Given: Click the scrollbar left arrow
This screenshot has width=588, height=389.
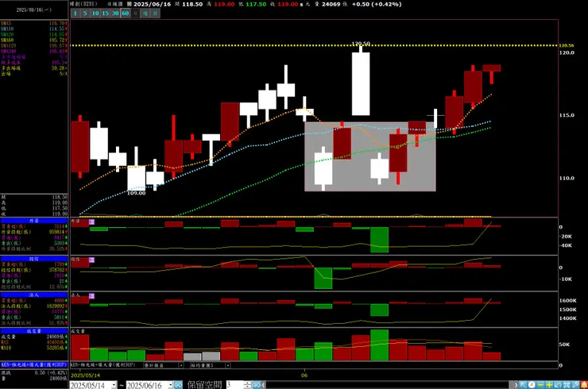Looking at the screenshot, I should coord(264,385).
